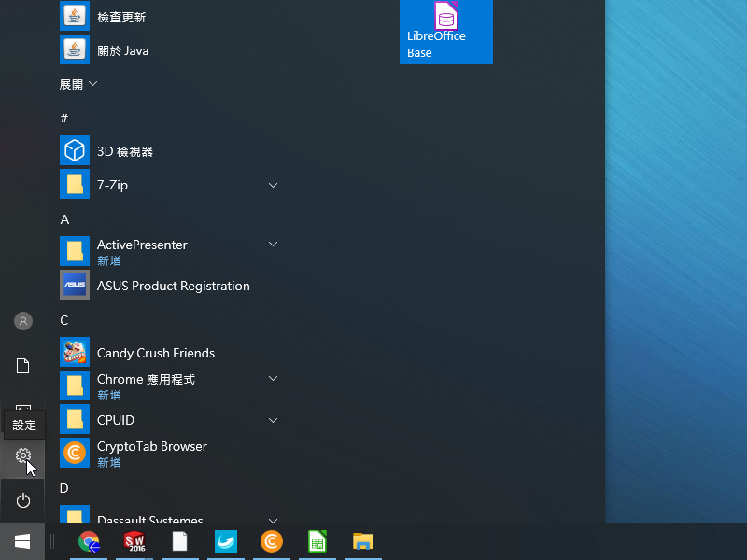The height and width of the screenshot is (560, 747).
Task: Open CryptoTab from the taskbar
Action: coord(272,541)
